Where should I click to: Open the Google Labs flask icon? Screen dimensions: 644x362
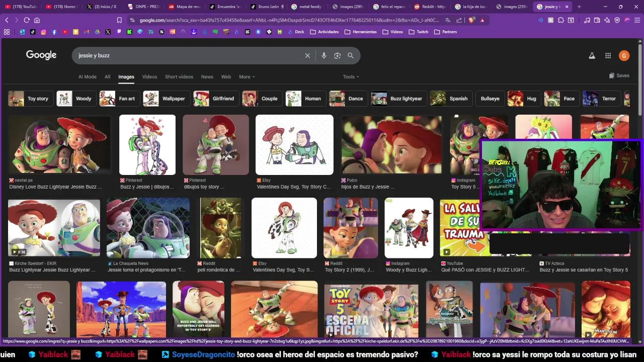[x=592, y=56]
